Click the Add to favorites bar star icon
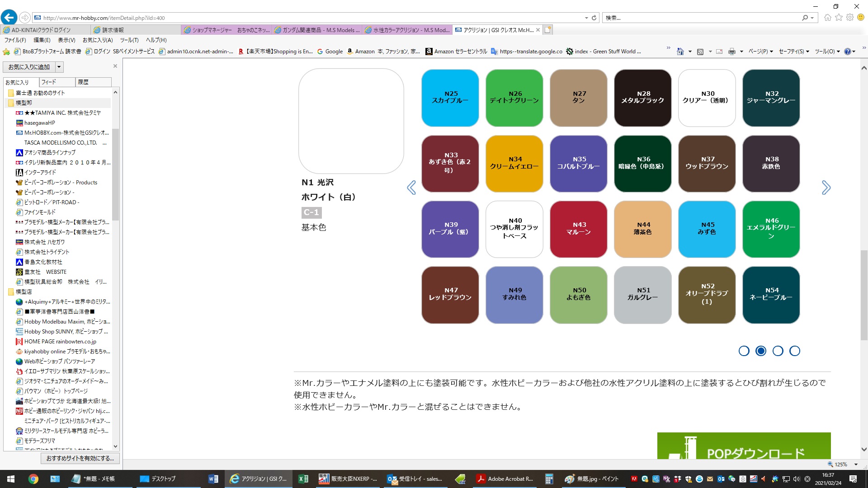 click(6, 52)
